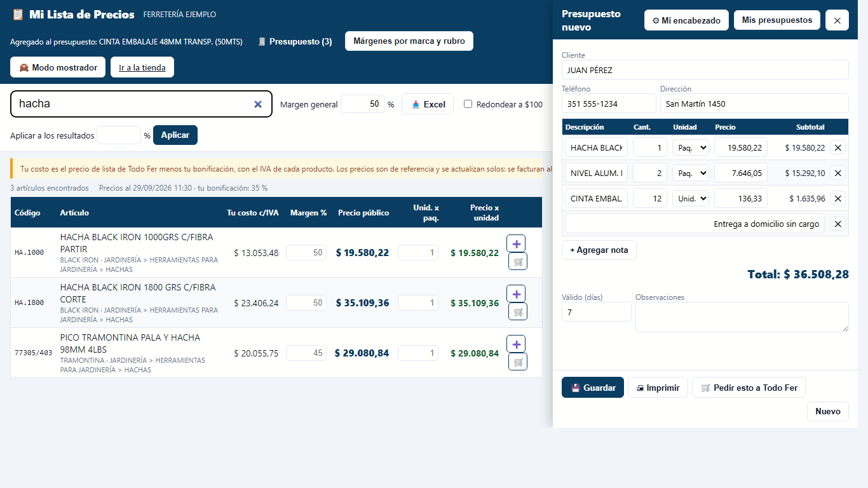The height and width of the screenshot is (488, 868).
Task: Print the quote with Imprimir
Action: pyautogui.click(x=658, y=388)
